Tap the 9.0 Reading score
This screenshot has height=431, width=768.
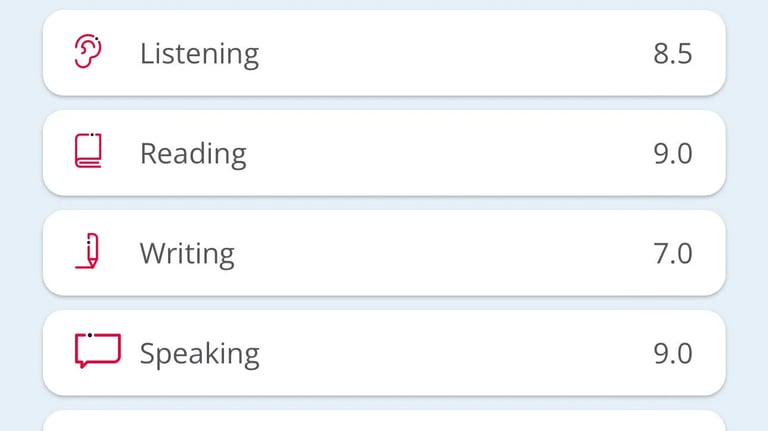click(x=672, y=153)
